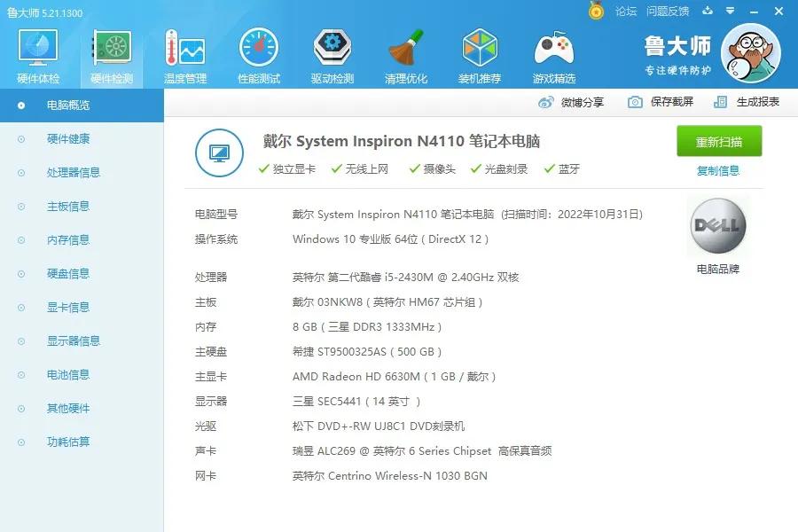Open the 驱动检测 driver detection tool
Screen dimensions: 798x532
pos(332,51)
